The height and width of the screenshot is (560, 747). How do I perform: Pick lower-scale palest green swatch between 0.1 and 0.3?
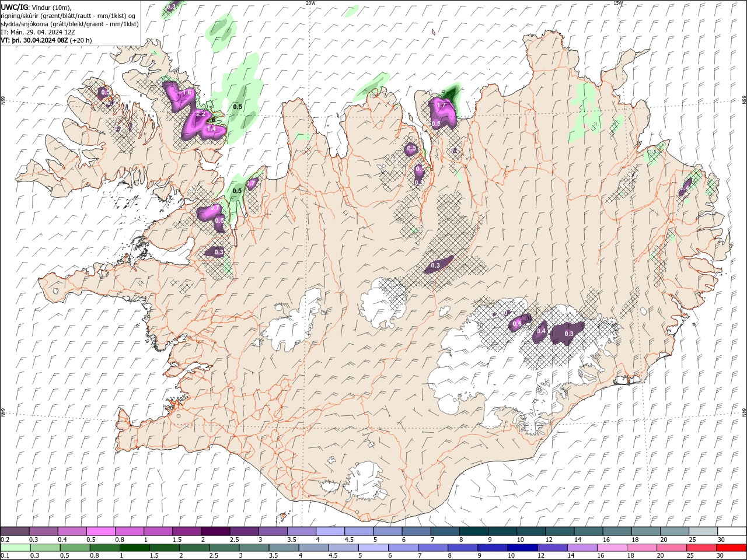pyautogui.click(x=15, y=548)
